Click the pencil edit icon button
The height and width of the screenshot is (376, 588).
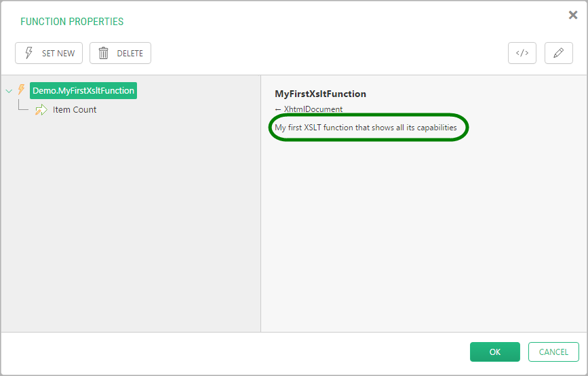click(x=558, y=53)
